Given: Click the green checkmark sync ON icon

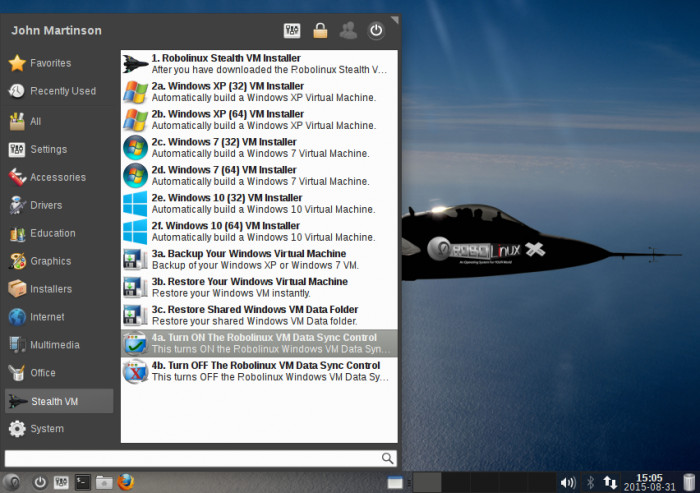Looking at the screenshot, I should 135,343.
